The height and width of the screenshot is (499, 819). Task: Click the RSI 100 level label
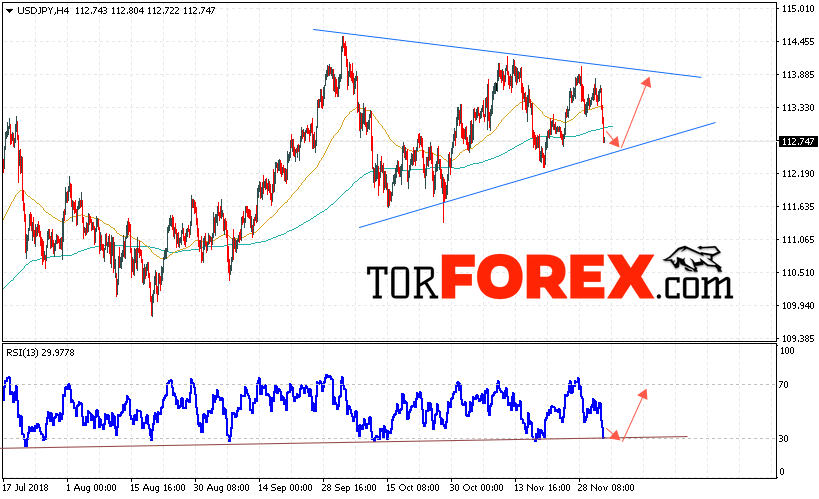click(x=787, y=351)
